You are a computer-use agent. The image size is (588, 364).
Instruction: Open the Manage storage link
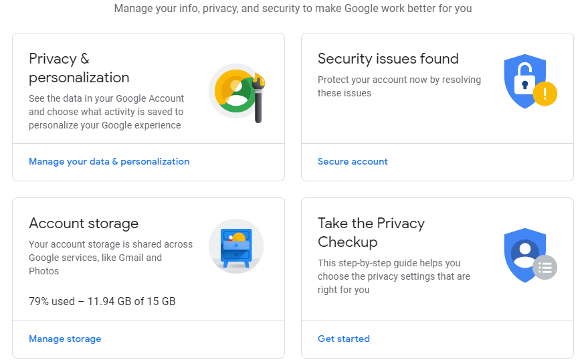tap(65, 339)
